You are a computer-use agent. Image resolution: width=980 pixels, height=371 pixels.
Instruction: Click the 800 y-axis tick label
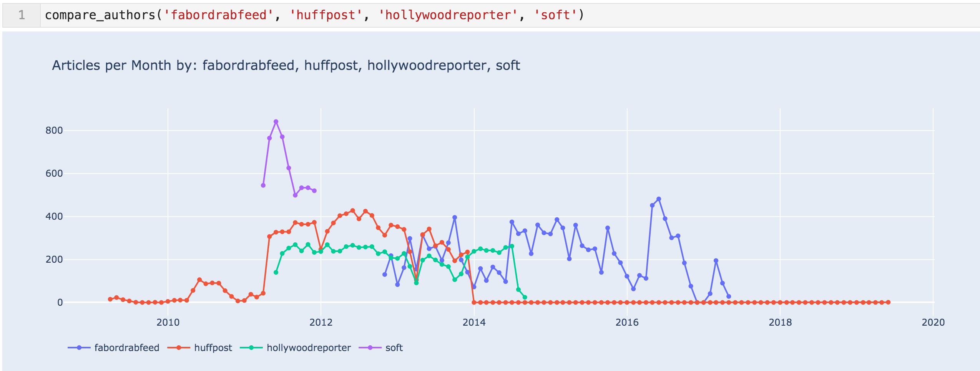[x=54, y=131]
